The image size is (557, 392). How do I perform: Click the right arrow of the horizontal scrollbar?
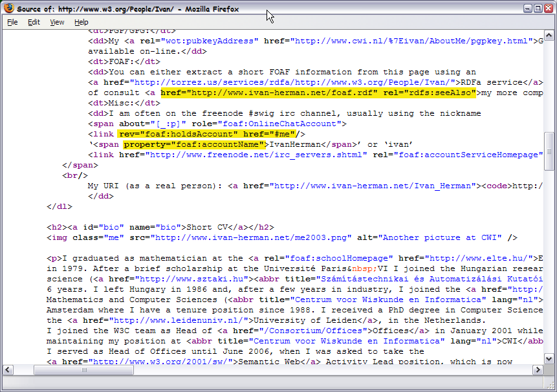(x=539, y=370)
